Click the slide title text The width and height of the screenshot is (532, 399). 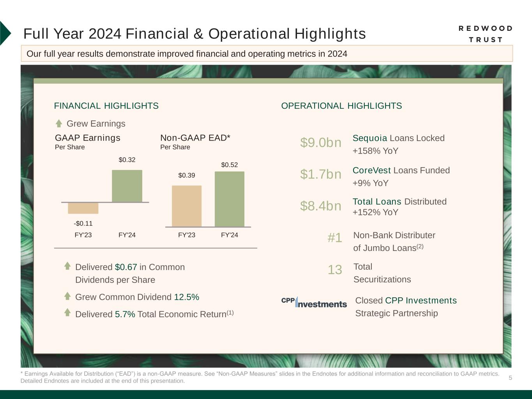(194, 34)
